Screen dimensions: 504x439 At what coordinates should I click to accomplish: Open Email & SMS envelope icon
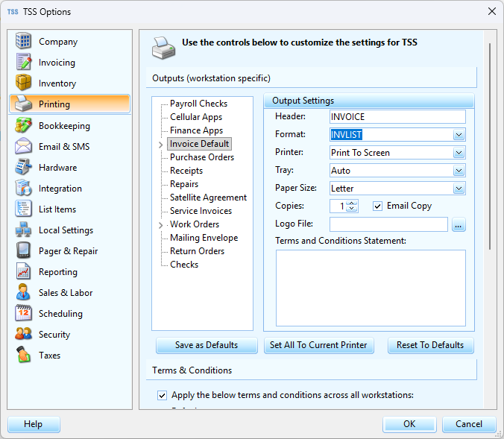[x=24, y=147]
